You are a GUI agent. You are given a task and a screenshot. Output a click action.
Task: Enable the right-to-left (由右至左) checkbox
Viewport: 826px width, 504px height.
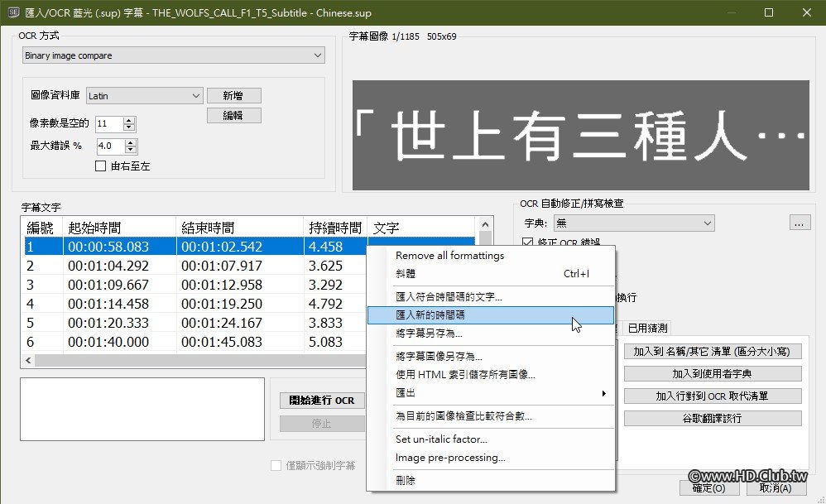click(100, 166)
